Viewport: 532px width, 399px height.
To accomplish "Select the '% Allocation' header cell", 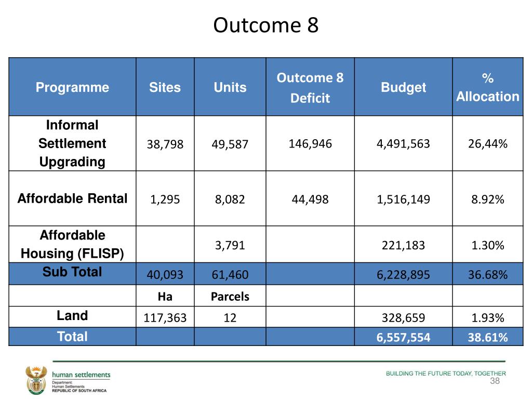I will pyautogui.click(x=487, y=87).
